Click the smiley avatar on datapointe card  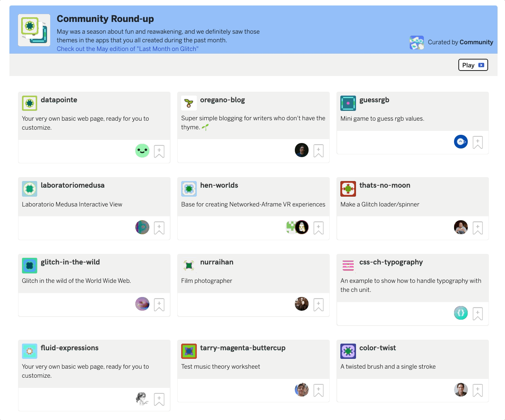142,150
